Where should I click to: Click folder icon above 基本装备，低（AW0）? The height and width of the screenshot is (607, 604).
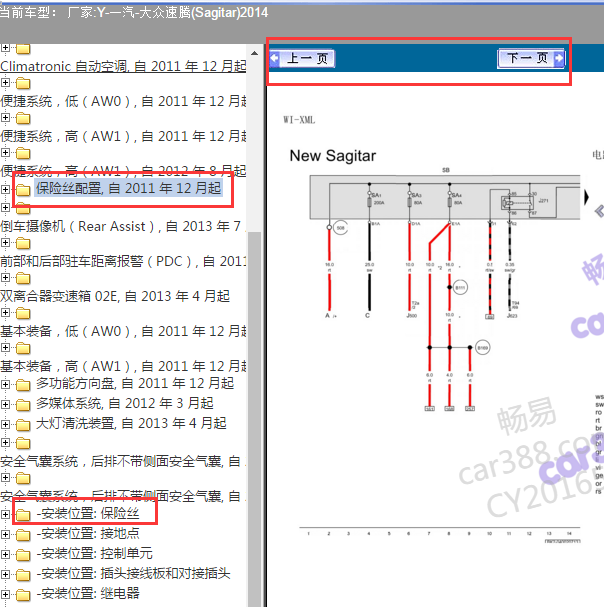pyautogui.click(x=23, y=313)
